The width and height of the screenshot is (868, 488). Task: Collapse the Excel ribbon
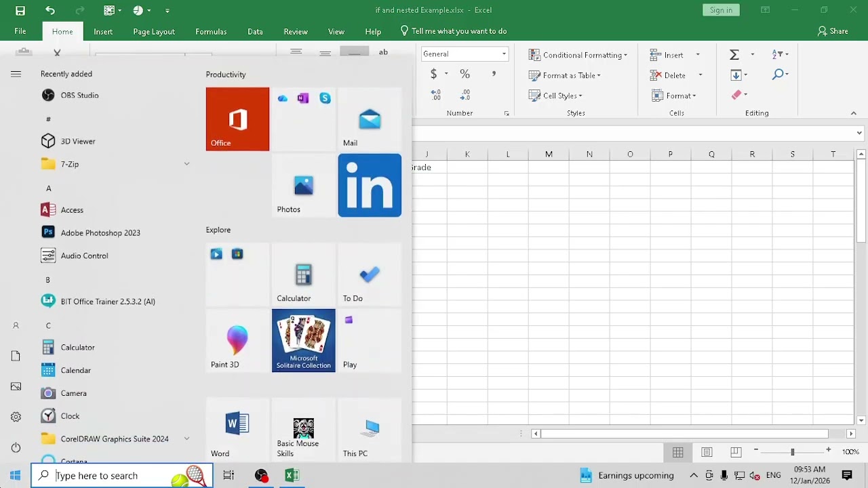854,113
